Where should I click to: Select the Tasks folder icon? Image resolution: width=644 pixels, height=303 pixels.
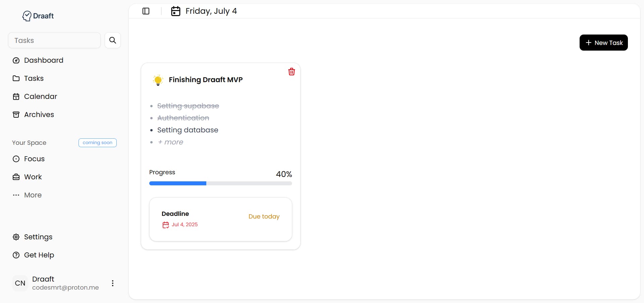16,78
